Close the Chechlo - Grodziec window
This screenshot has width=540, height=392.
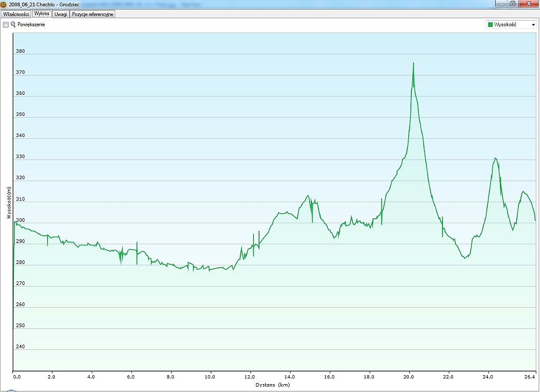click(527, 4)
